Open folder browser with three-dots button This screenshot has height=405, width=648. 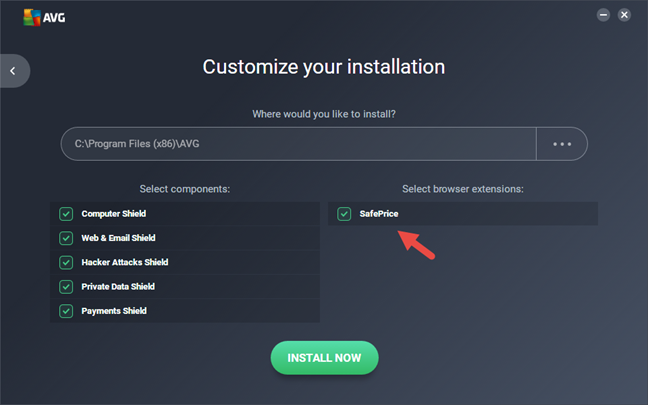(562, 144)
